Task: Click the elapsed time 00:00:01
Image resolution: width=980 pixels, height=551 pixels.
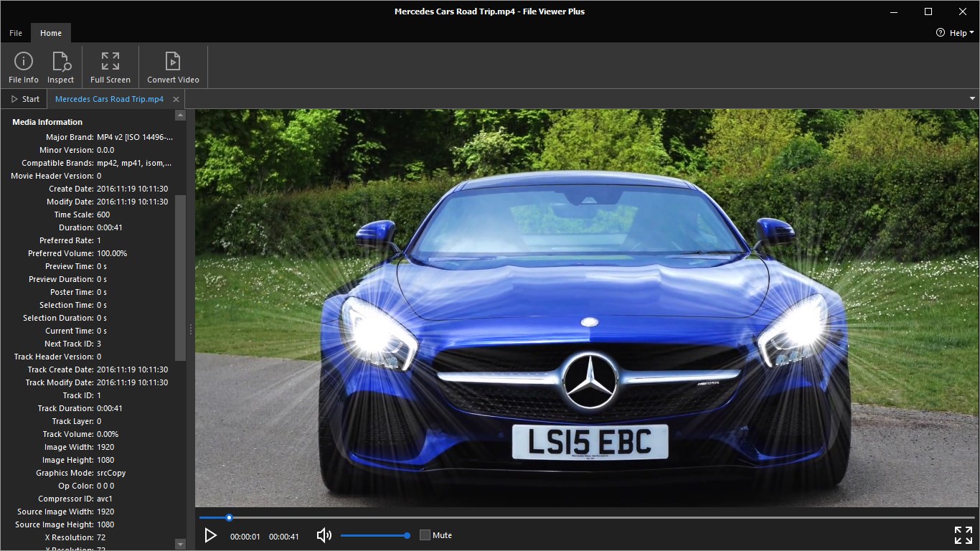Action: (245, 537)
